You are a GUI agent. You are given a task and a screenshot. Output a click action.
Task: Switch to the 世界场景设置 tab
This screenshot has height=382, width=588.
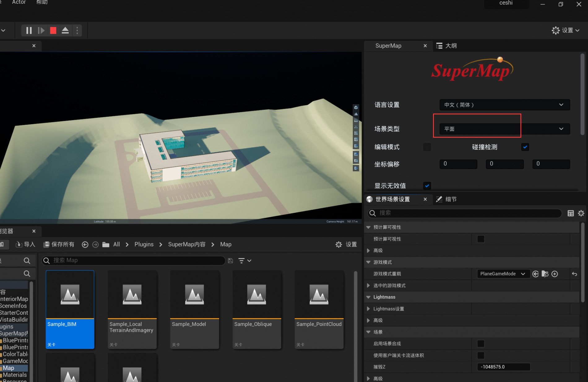point(392,199)
